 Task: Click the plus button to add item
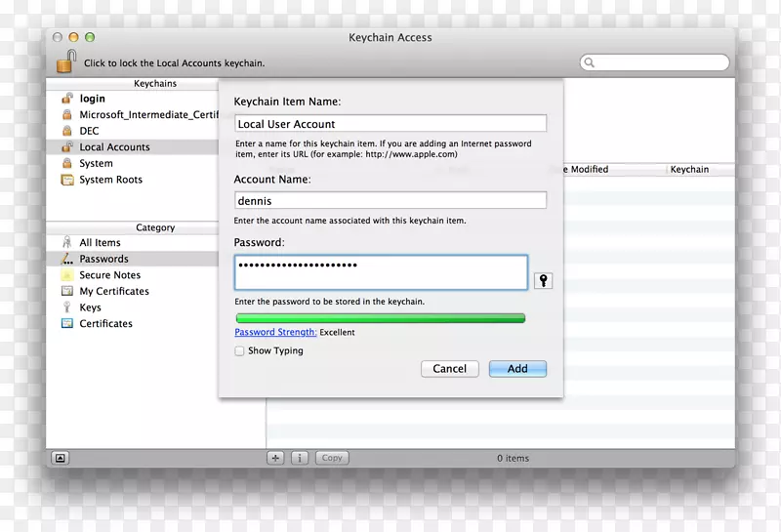pos(275,458)
